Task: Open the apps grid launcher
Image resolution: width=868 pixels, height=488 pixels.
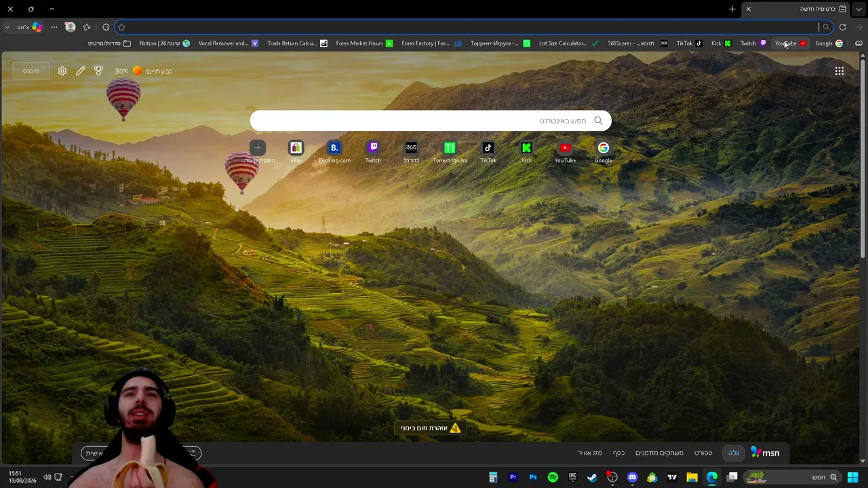Action: click(840, 70)
